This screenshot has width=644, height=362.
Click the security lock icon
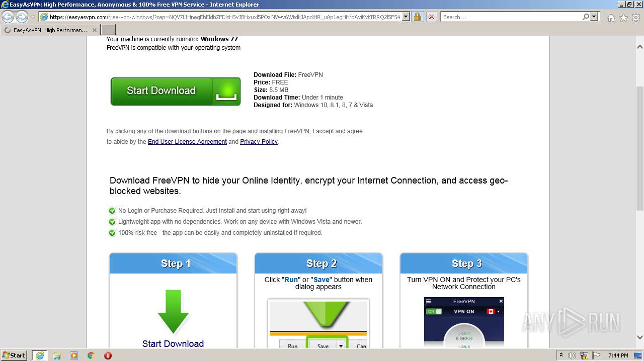[x=417, y=17]
